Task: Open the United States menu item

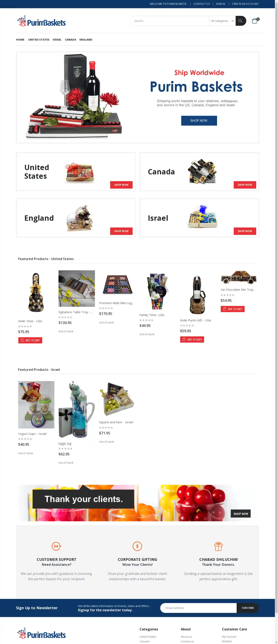Action: click(x=39, y=40)
